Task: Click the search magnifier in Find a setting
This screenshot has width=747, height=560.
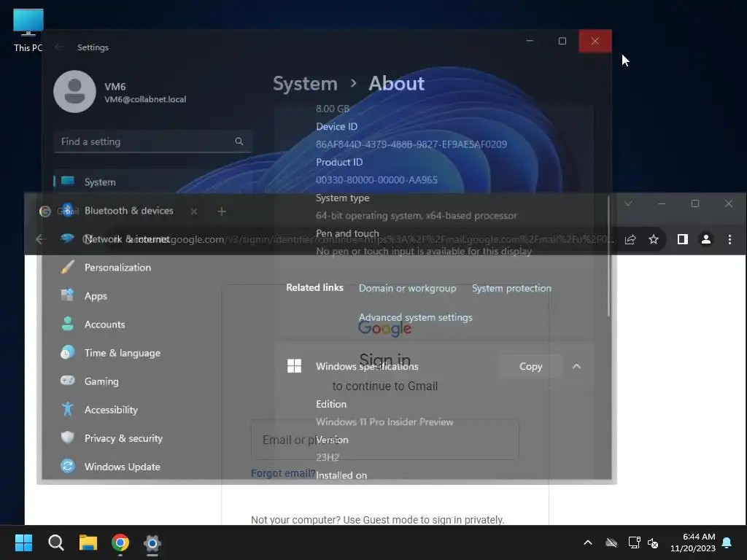Action: 239,141
